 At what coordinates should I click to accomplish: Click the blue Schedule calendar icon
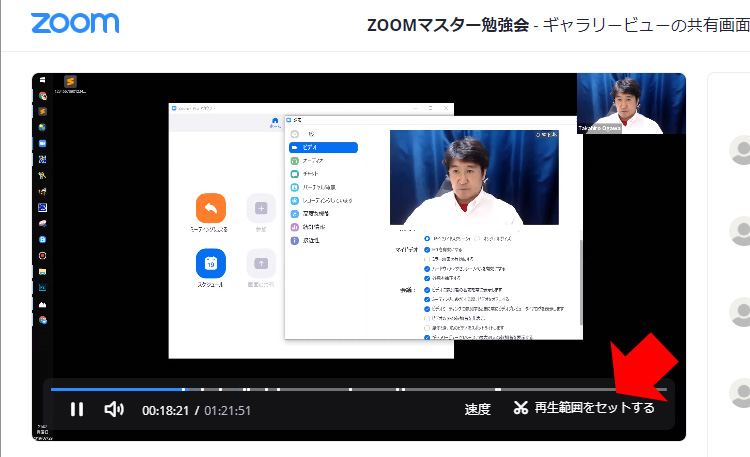(x=211, y=263)
